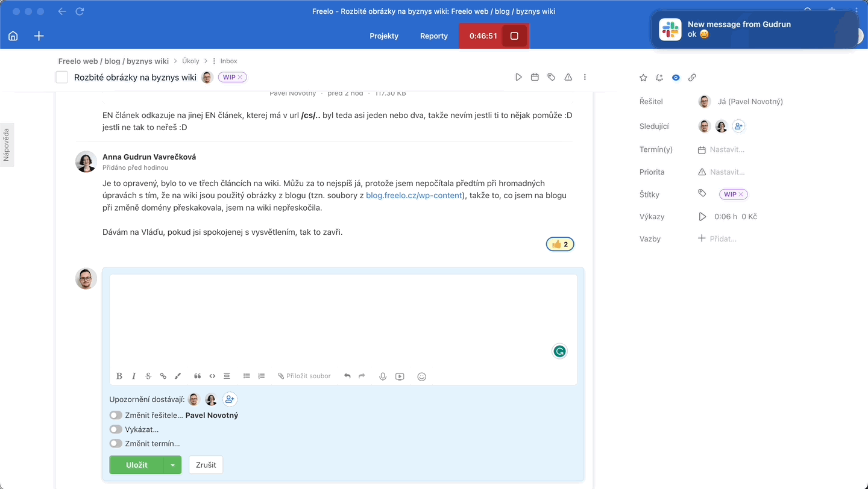Insert a hyperlink via the editor link icon

point(163,376)
